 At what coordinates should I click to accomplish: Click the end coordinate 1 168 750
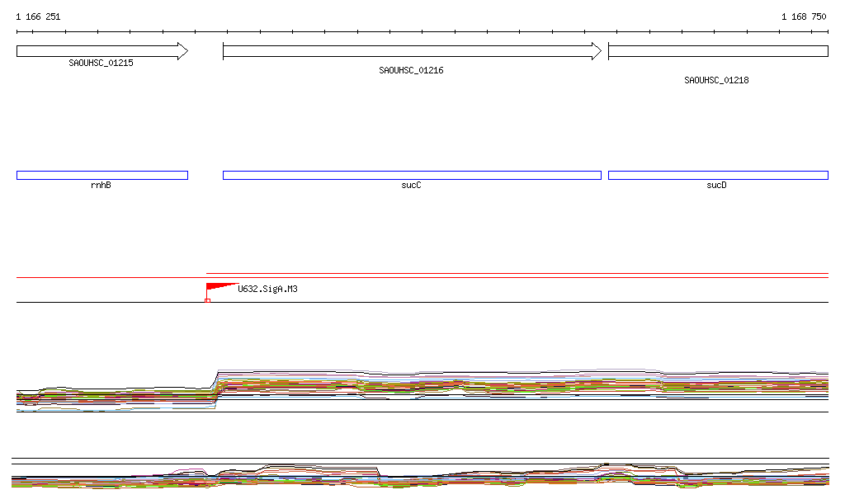803,16
